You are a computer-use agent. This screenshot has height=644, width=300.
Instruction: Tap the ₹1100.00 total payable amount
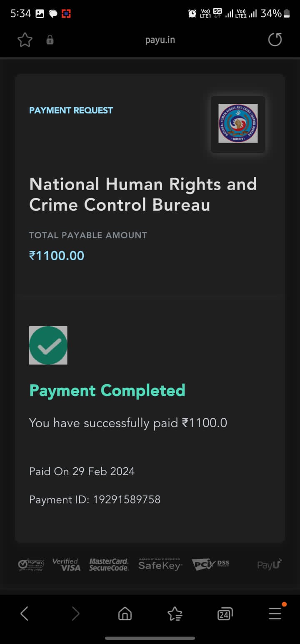click(57, 256)
